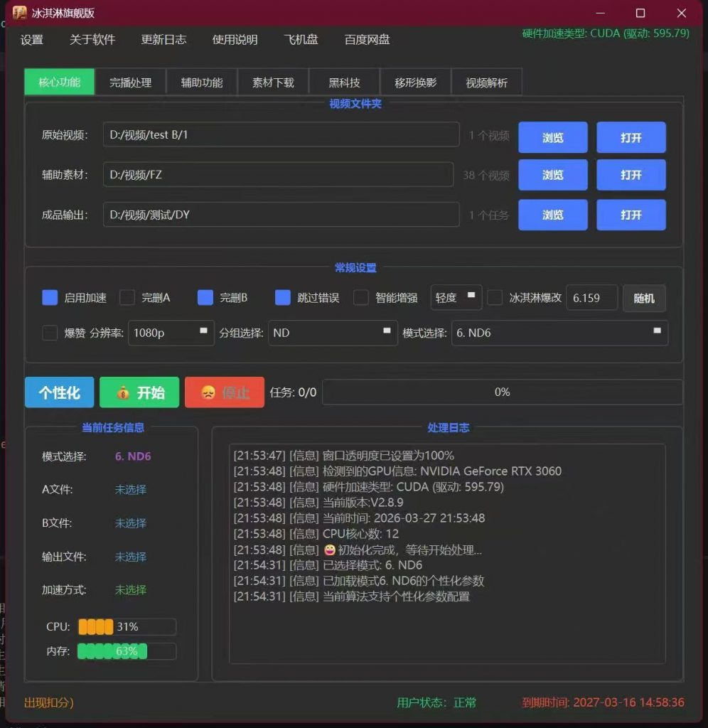Image resolution: width=708 pixels, height=728 pixels.
Task: Click the orange CPU usage bar
Action: pos(127,627)
